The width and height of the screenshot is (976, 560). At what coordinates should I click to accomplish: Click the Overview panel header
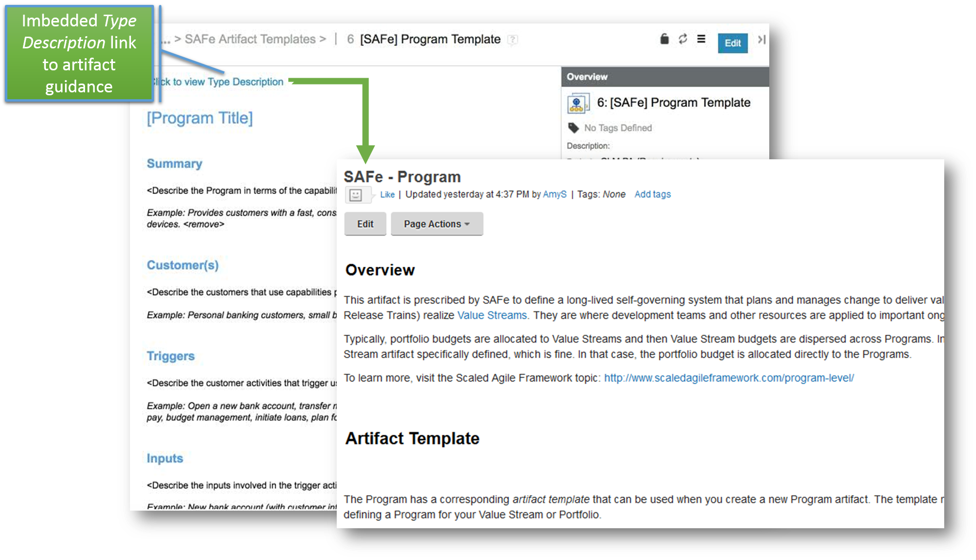(x=665, y=77)
